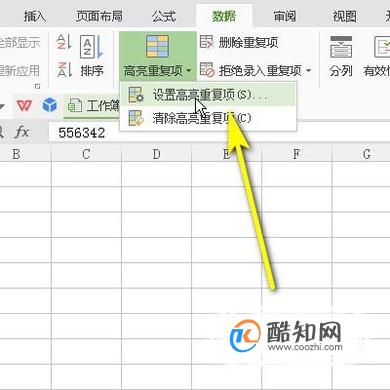The image size is (390, 390).
Task: Click the red WPS logo icon
Action: click(24, 106)
